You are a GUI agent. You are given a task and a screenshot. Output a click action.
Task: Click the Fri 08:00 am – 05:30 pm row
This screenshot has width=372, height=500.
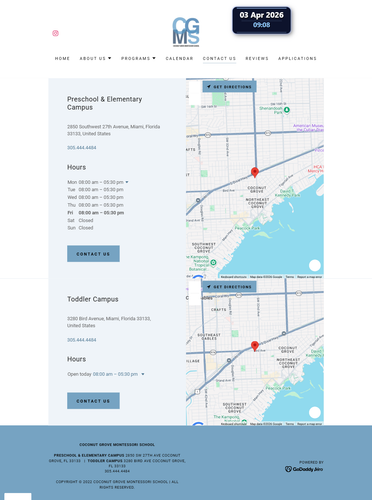tap(96, 213)
